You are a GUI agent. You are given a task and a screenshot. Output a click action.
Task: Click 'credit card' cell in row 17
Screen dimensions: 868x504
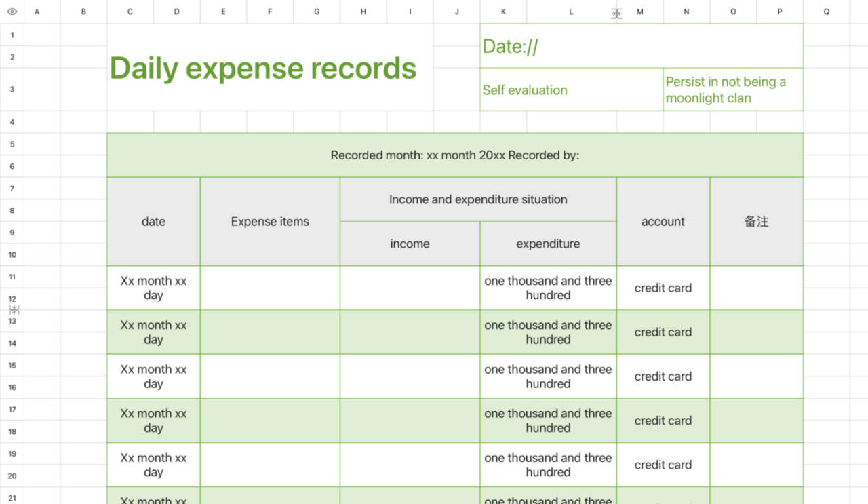(x=663, y=421)
